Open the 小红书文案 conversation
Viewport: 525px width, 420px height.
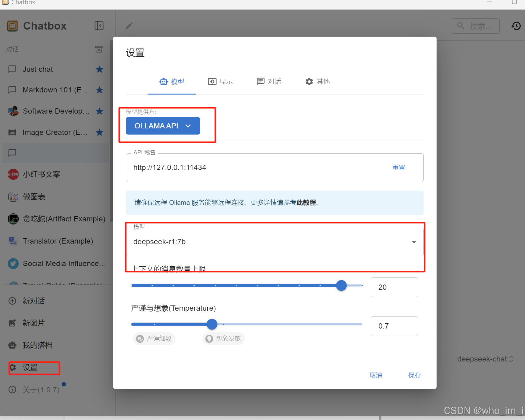(x=55, y=174)
